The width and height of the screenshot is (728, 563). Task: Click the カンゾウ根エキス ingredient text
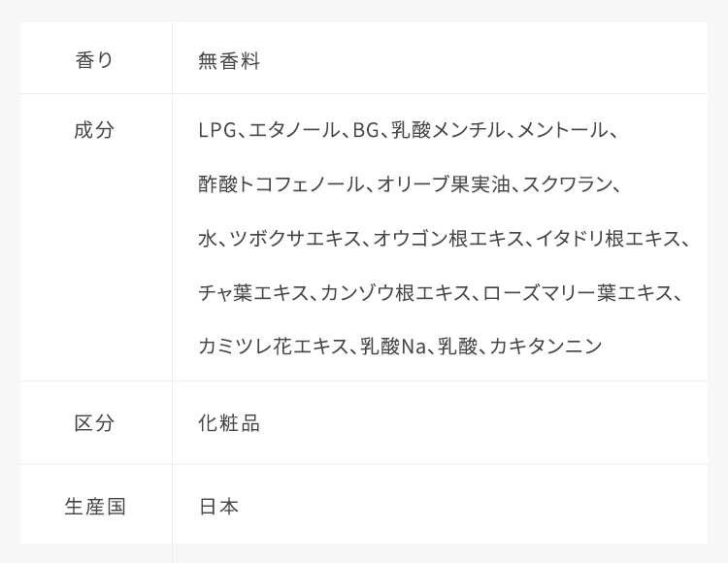(x=396, y=293)
